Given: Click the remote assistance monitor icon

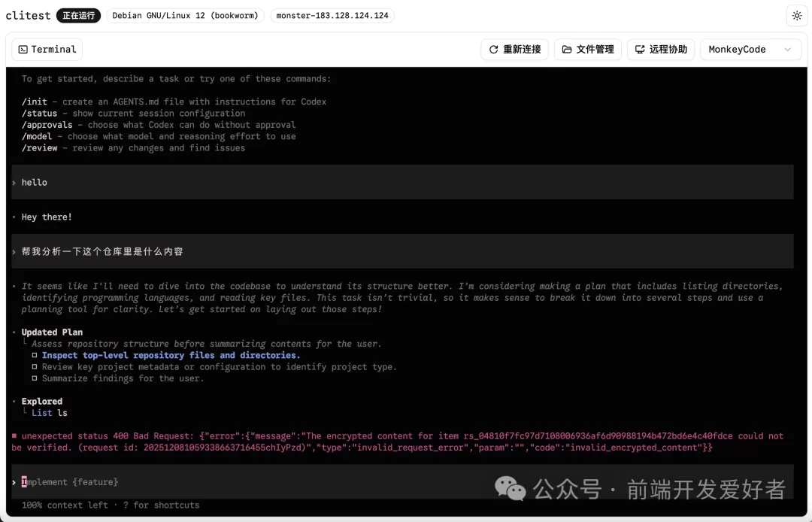Looking at the screenshot, I should coord(640,49).
